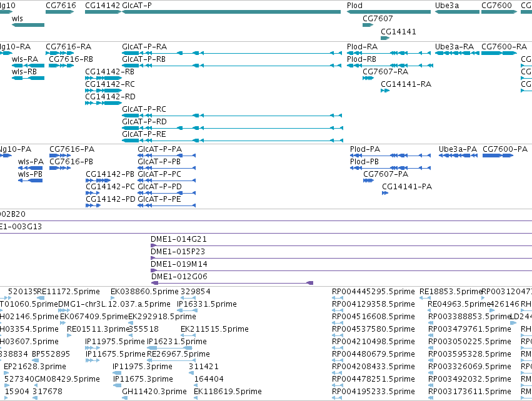Click transcript GlcAT-P-RA label
The height and width of the screenshot is (401, 532).
point(144,46)
